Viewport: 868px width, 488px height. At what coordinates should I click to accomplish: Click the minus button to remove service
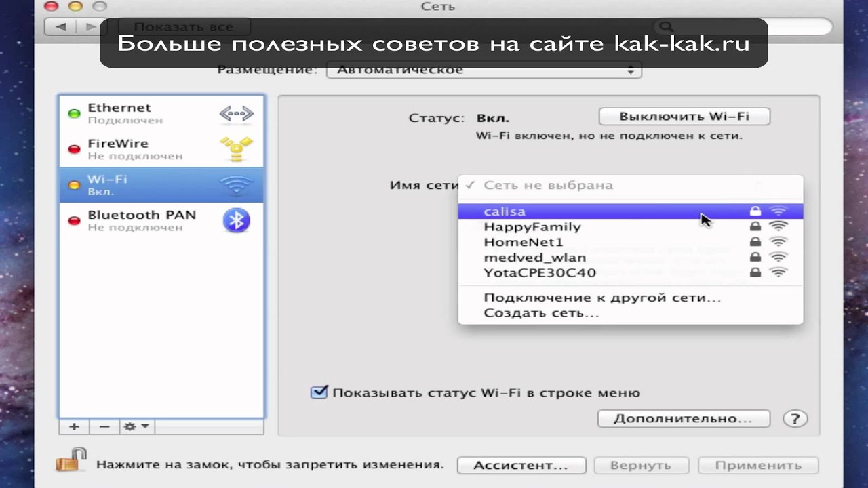pyautogui.click(x=104, y=426)
